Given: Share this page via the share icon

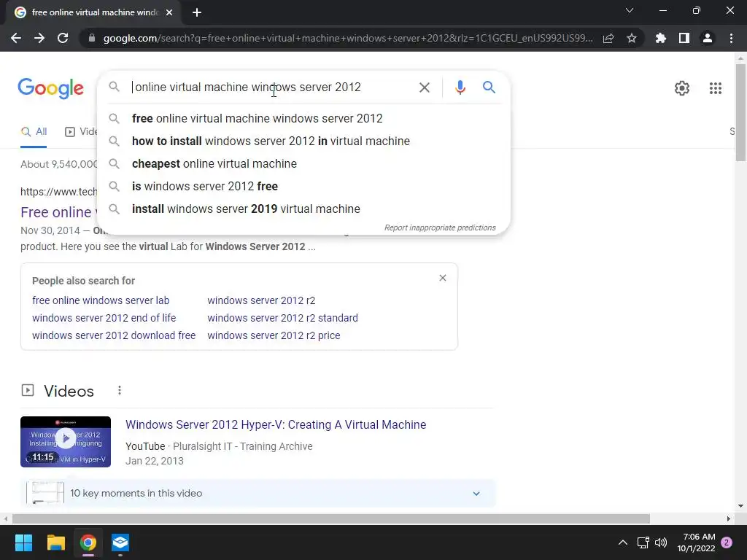Looking at the screenshot, I should tap(608, 38).
